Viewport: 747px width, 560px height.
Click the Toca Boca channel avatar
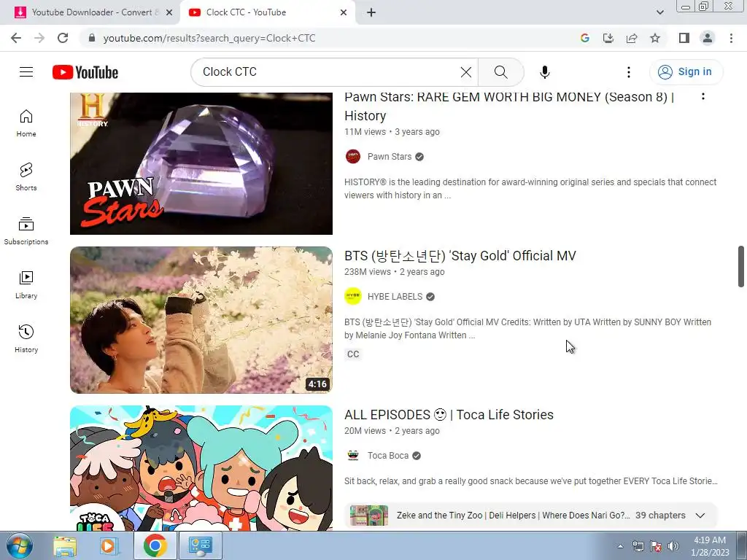353,455
